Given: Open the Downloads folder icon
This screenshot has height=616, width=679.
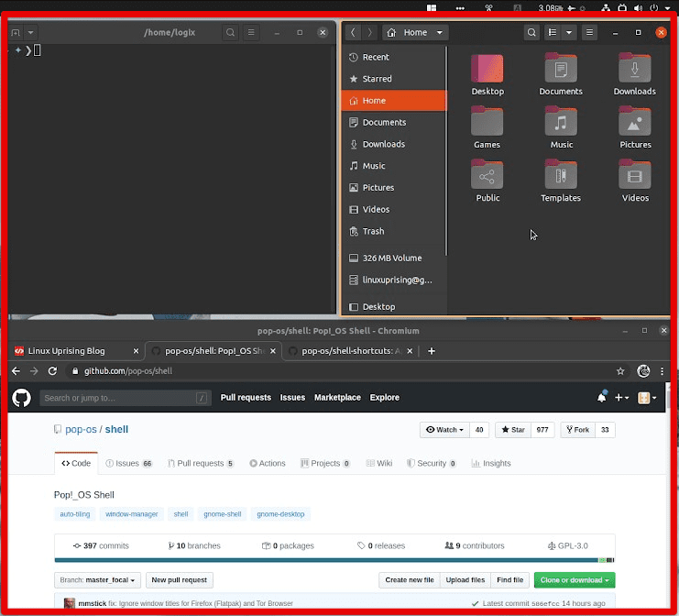Looking at the screenshot, I should click(634, 70).
